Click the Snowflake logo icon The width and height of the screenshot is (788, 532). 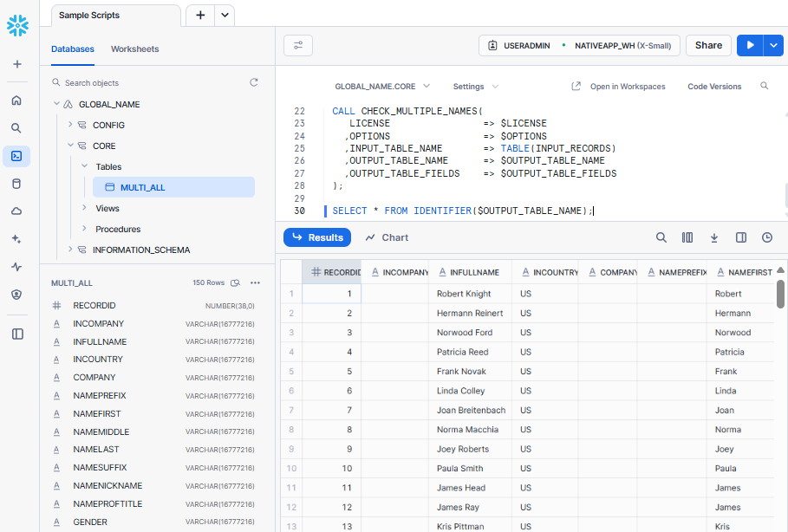17,26
